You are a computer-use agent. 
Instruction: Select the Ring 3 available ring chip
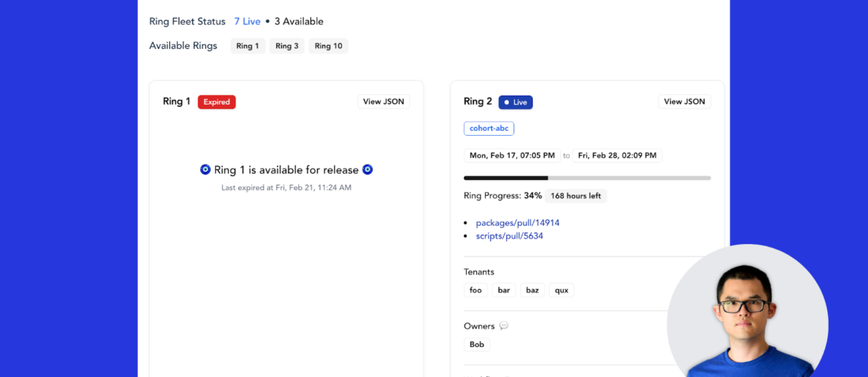[287, 46]
